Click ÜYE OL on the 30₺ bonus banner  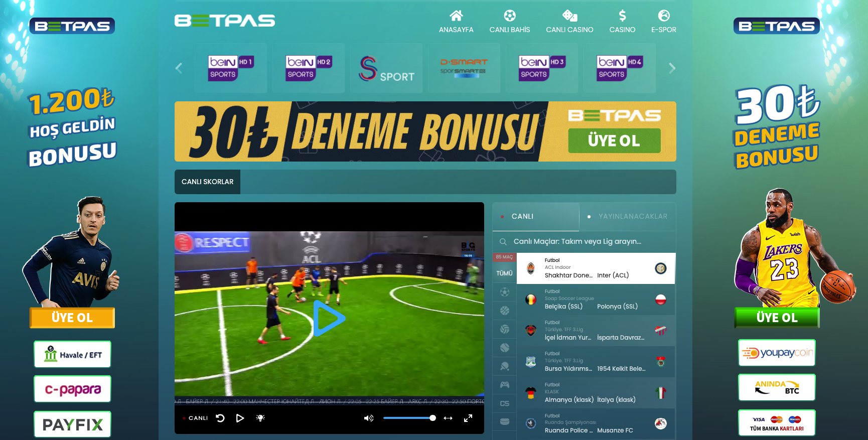point(614,140)
